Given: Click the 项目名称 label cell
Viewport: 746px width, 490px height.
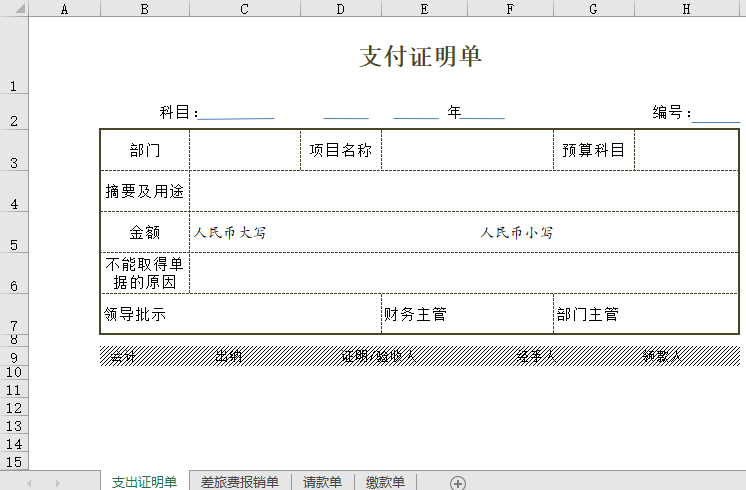Looking at the screenshot, I should point(340,150).
